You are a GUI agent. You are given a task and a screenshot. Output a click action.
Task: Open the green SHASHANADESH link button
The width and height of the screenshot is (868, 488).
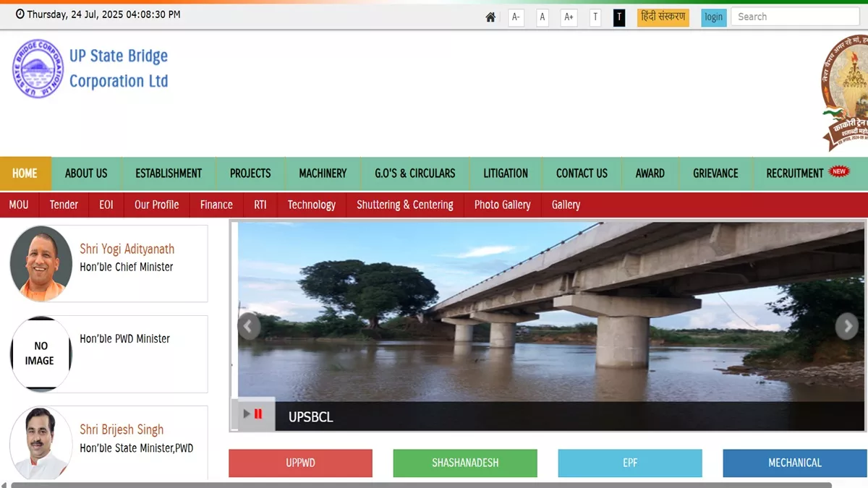pyautogui.click(x=465, y=463)
